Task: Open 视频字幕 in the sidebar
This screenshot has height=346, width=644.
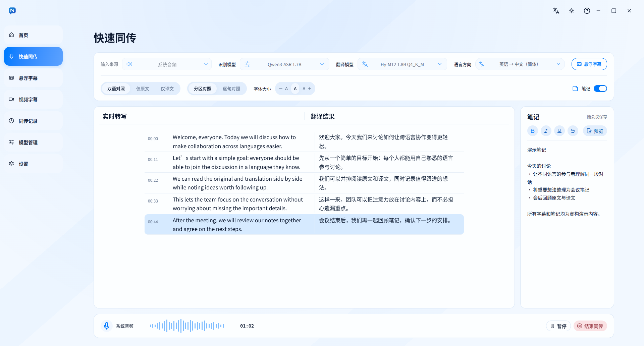Action: [33, 99]
